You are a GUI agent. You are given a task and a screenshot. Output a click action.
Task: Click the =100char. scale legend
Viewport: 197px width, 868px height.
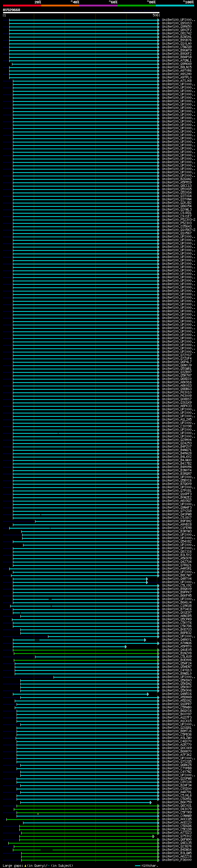pyautogui.click(x=147, y=865)
